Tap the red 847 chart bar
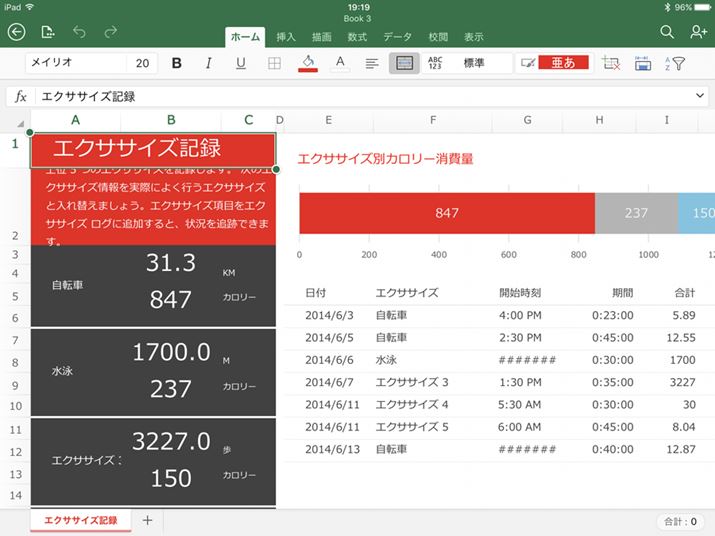715x536 pixels. [447, 213]
